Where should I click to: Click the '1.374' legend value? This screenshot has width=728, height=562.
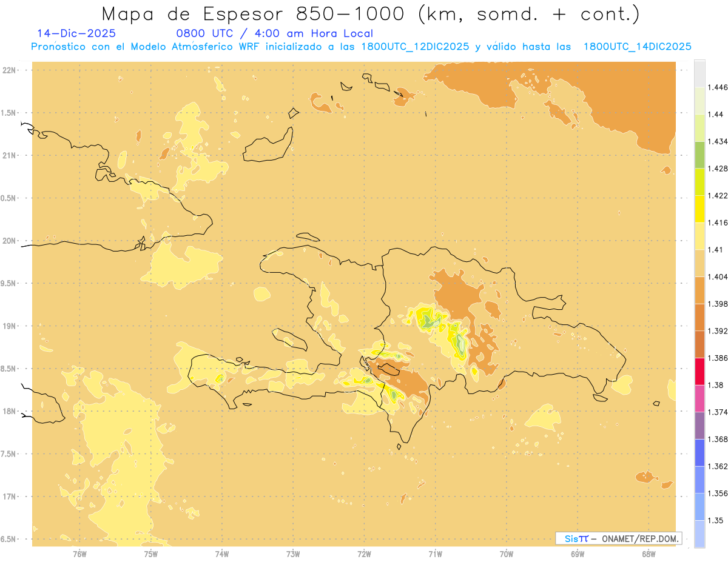pos(718,412)
